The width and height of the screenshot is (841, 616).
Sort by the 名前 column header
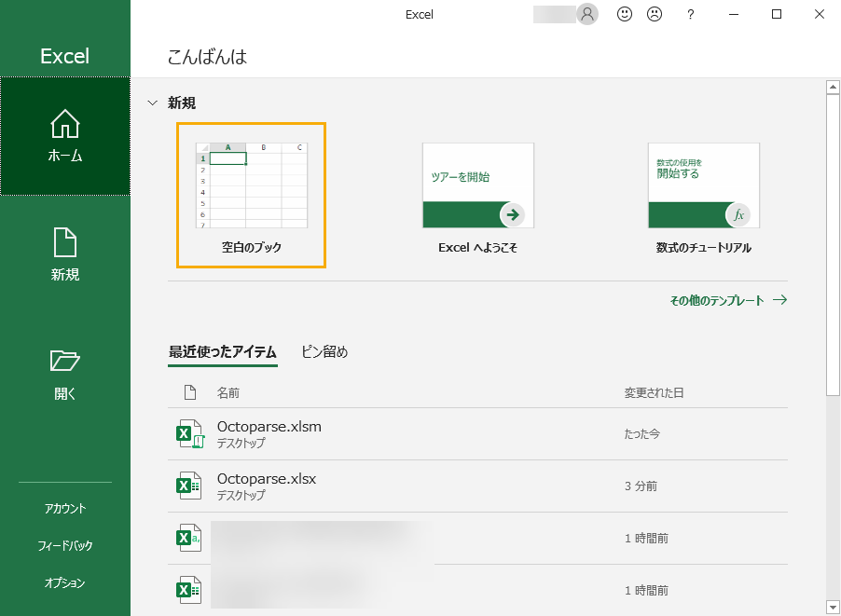click(227, 393)
